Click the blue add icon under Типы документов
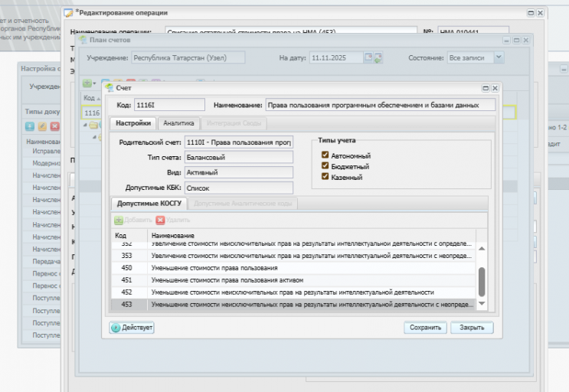The height and width of the screenshot is (392, 569). pyautogui.click(x=30, y=126)
